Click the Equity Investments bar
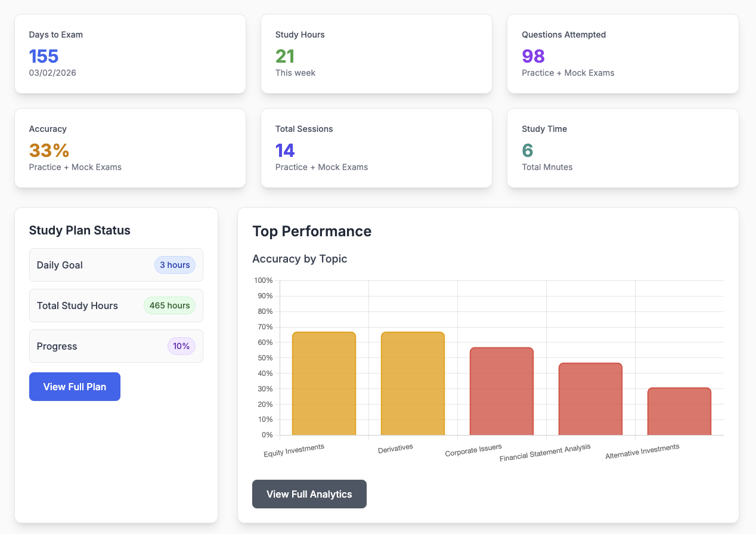The width and height of the screenshot is (756, 534). (323, 382)
